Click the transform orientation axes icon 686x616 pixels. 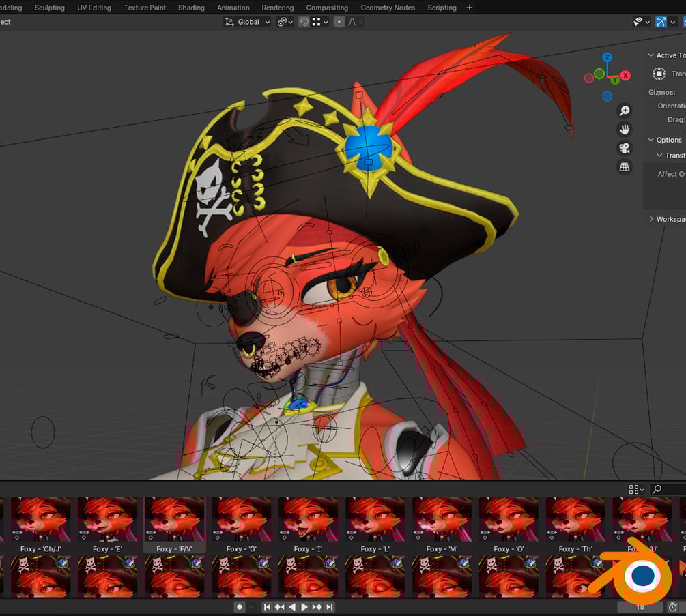pyautogui.click(x=229, y=22)
